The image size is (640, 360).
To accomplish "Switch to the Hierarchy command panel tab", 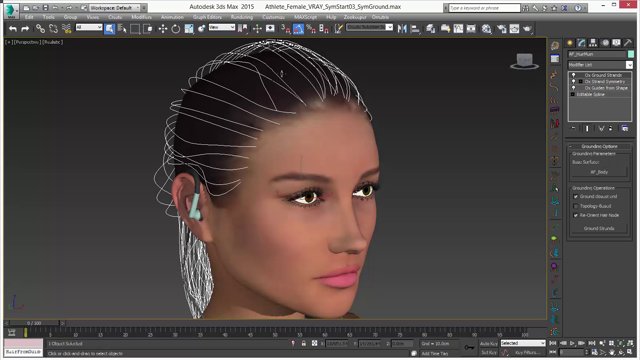I will (593, 43).
